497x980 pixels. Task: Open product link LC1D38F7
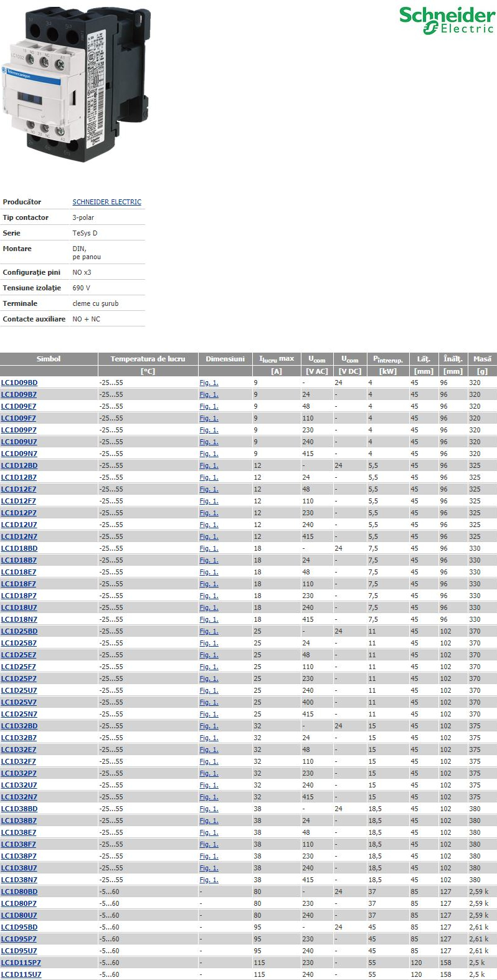(x=19, y=844)
